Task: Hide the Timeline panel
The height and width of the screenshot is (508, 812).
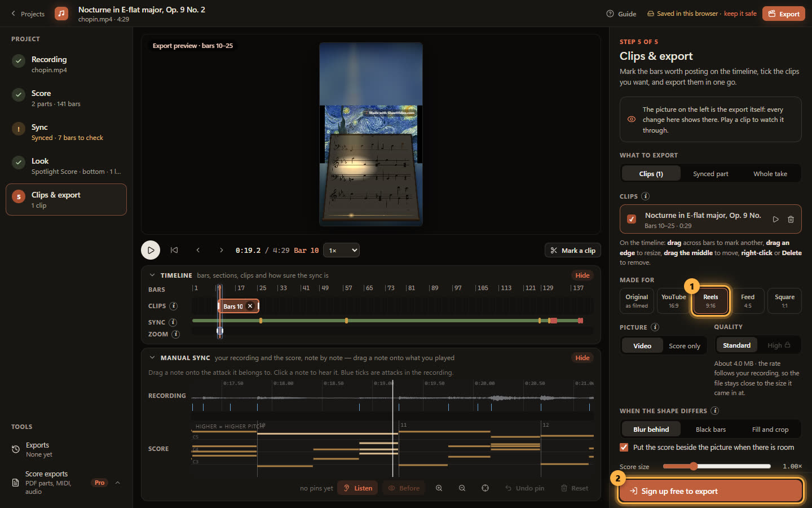Action: [582, 275]
